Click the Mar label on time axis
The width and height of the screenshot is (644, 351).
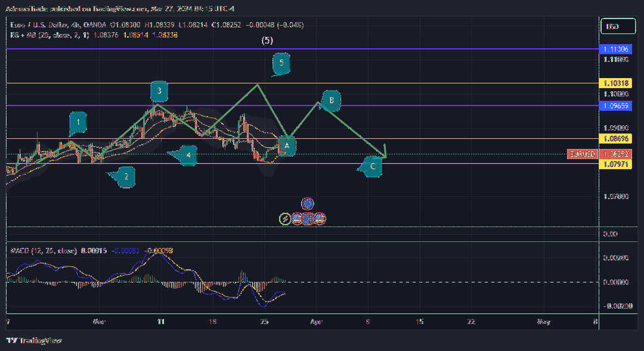pyautogui.click(x=99, y=322)
